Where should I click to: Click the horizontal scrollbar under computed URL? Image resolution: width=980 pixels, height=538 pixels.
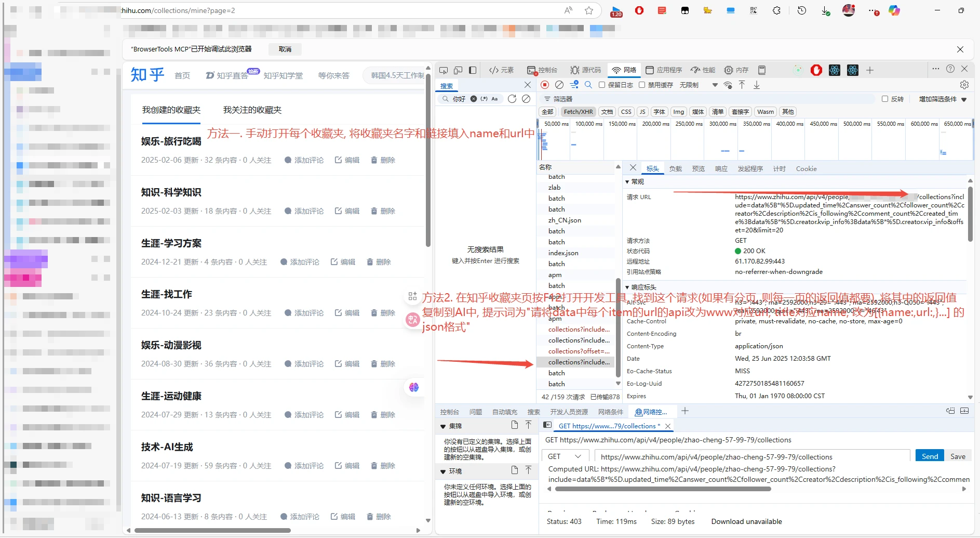[x=663, y=489]
